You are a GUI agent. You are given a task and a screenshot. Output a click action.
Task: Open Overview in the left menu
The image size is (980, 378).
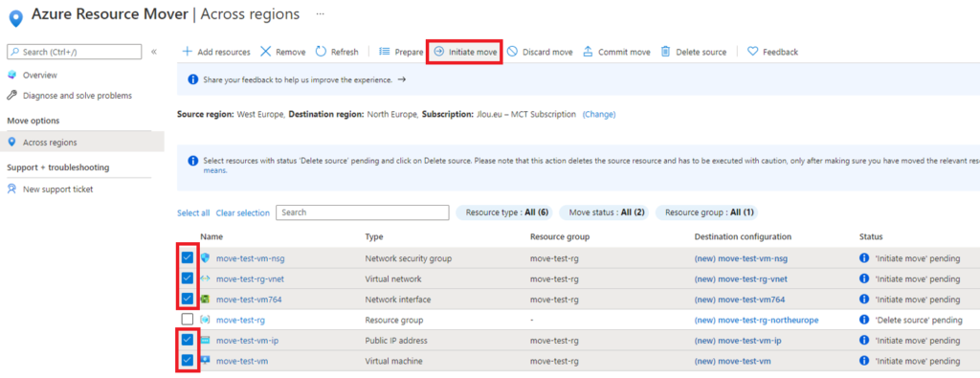click(40, 75)
